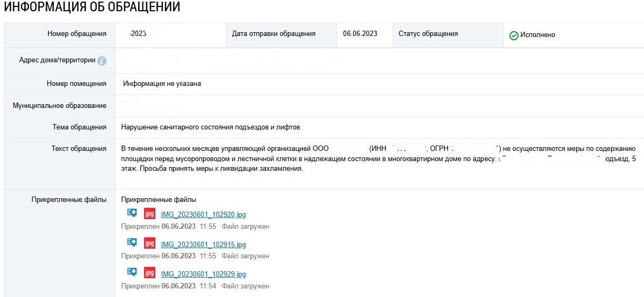
Task: Click the Прикрепленные файлы heading above the file list
Action: click(x=159, y=200)
